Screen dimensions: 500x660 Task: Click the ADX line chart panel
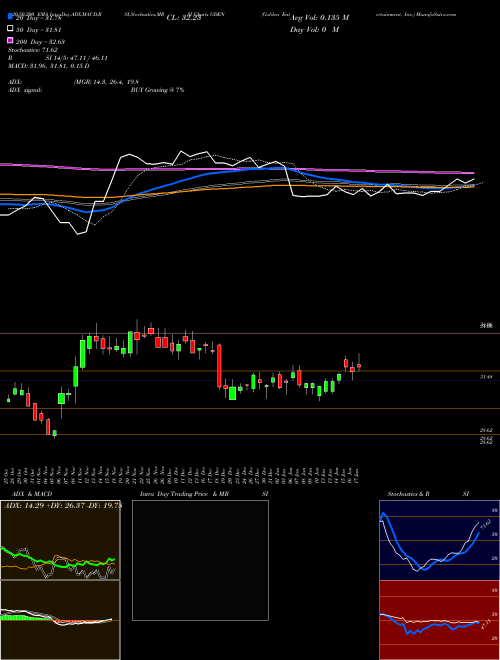pos(60,540)
